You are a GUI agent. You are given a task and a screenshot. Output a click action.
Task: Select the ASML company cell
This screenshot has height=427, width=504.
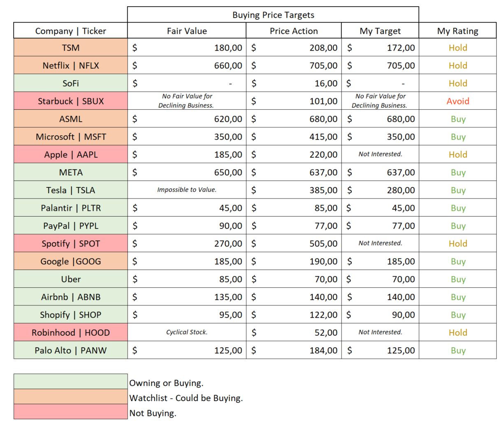(71, 119)
